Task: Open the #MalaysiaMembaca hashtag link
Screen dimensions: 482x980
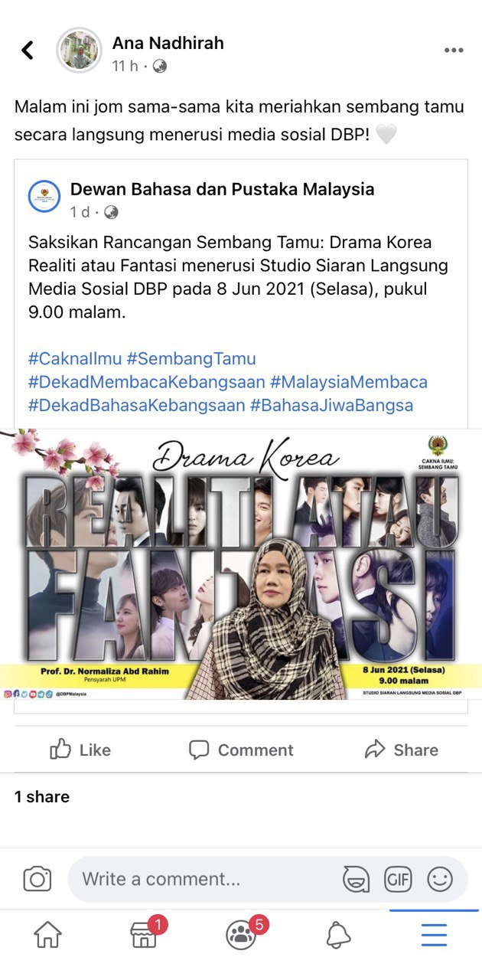Action: pos(349,381)
